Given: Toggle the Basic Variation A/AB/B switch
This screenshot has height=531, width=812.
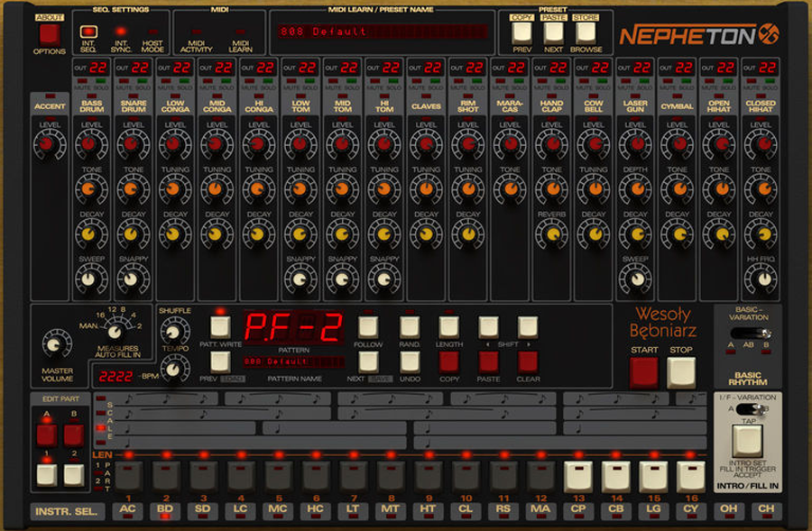Looking at the screenshot, I should pos(750,333).
